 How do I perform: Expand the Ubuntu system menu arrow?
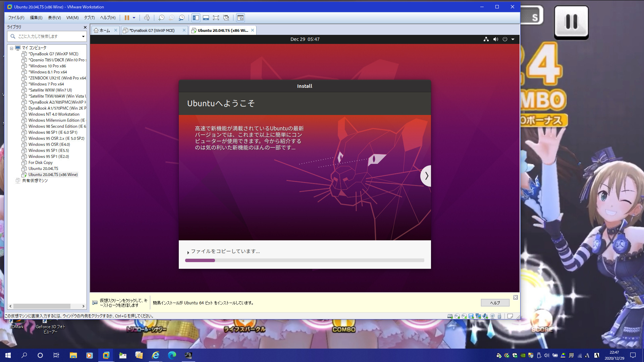pyautogui.click(x=513, y=39)
